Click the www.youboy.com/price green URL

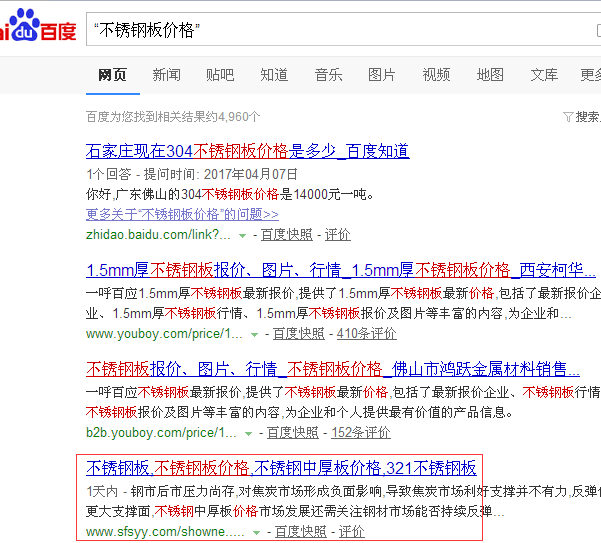point(164,333)
